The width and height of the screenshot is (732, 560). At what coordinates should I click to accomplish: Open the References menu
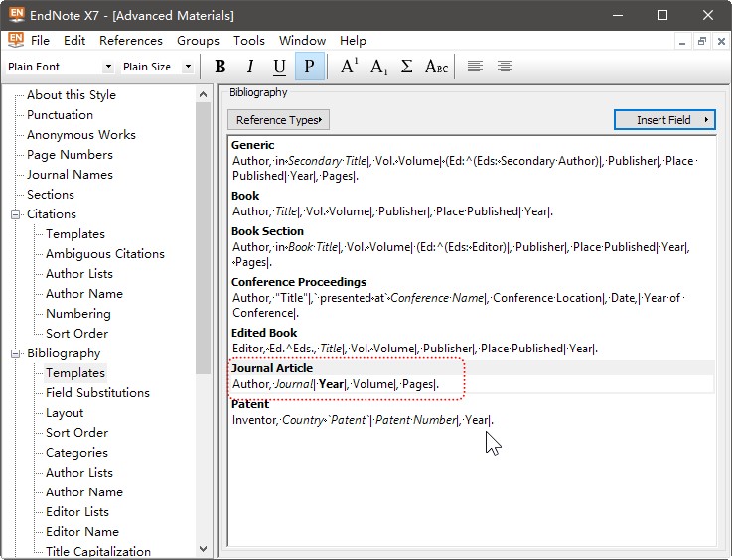click(x=130, y=41)
